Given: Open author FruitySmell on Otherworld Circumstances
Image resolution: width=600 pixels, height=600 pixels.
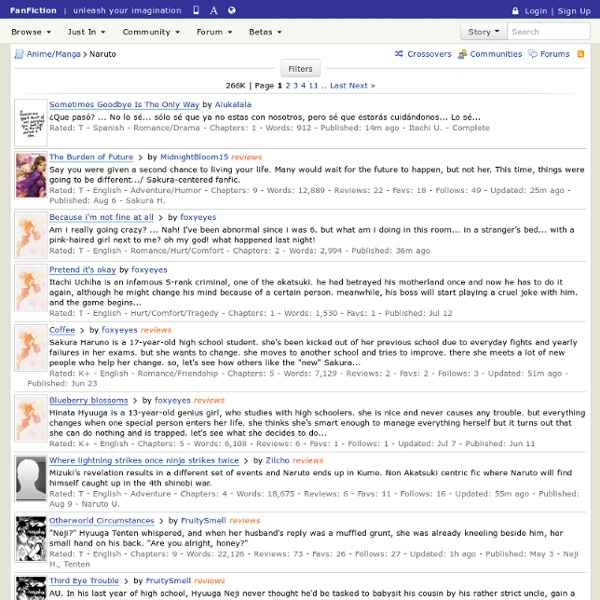Looking at the screenshot, I should [x=204, y=520].
